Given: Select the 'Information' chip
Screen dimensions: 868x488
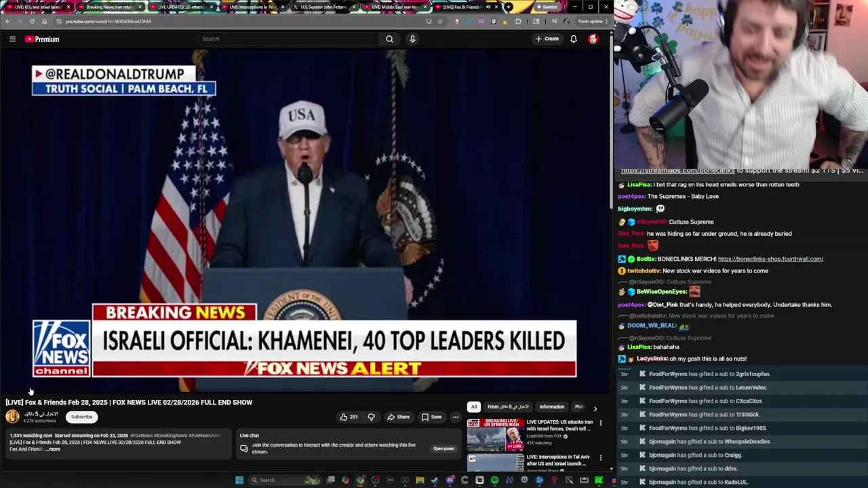Looking at the screenshot, I should [x=552, y=407].
